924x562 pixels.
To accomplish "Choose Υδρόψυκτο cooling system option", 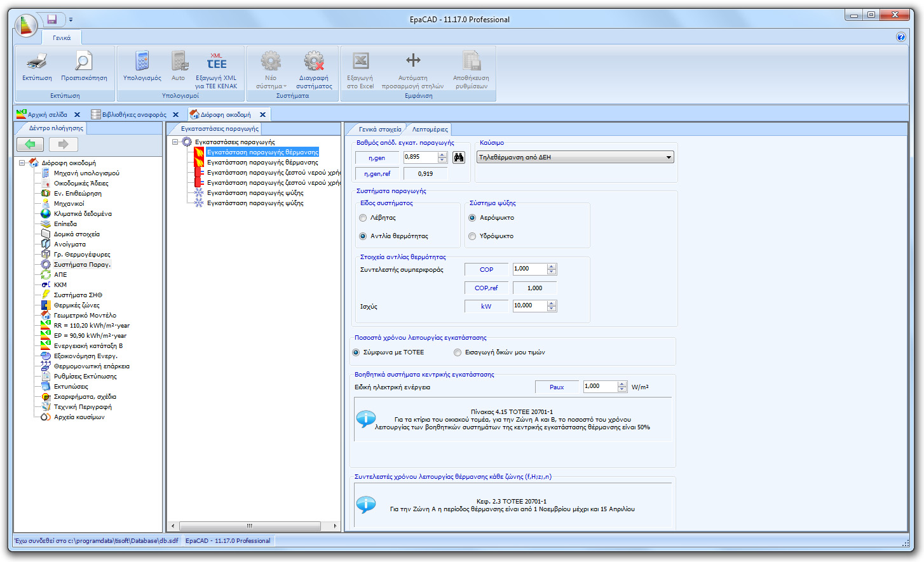I will (471, 237).
